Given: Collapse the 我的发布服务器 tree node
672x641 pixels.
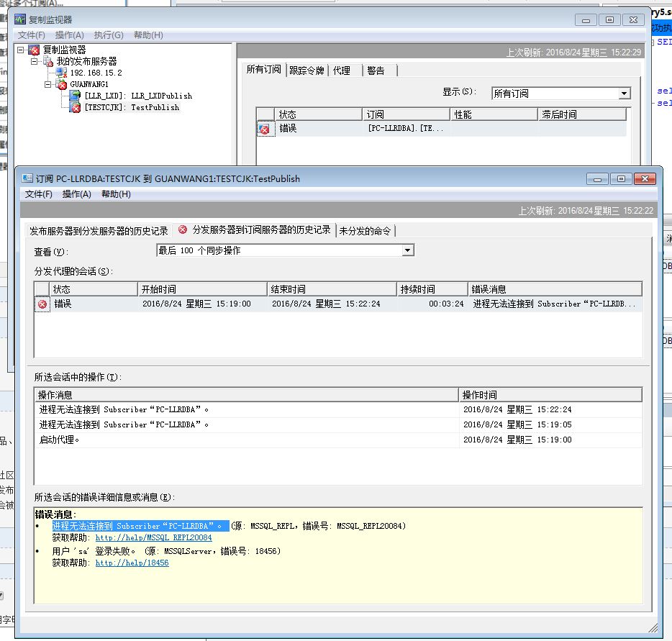Looking at the screenshot, I should (35, 62).
